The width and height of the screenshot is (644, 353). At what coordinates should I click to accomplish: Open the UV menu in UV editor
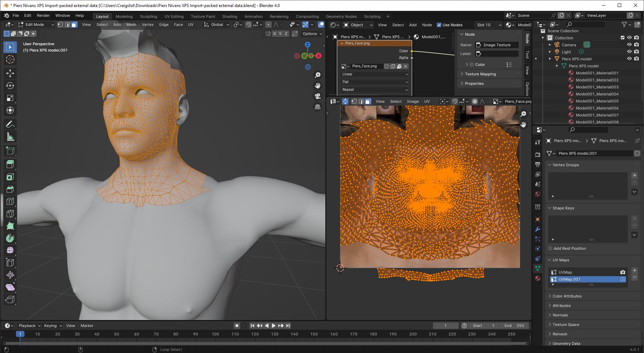point(427,101)
